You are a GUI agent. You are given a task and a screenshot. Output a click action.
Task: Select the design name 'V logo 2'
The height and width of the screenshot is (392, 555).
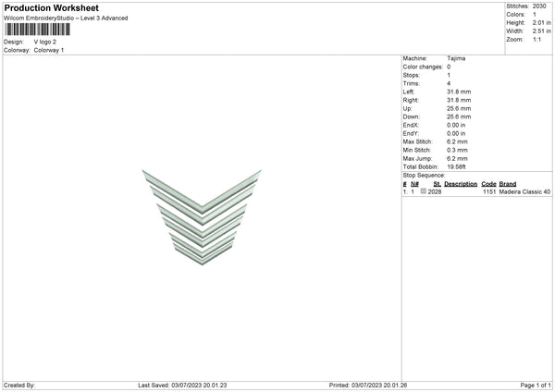[45, 42]
